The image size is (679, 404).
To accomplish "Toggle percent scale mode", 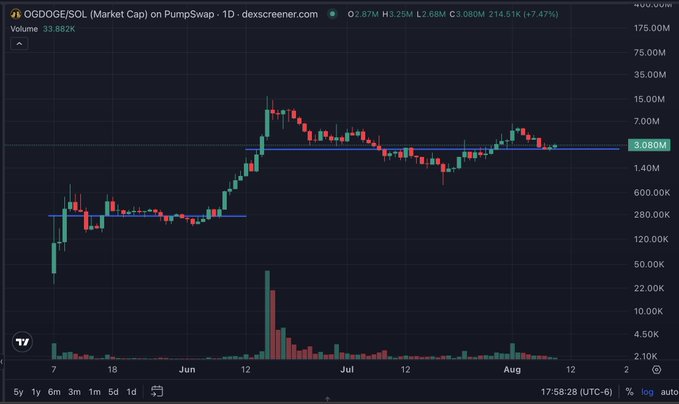I will click(x=629, y=392).
